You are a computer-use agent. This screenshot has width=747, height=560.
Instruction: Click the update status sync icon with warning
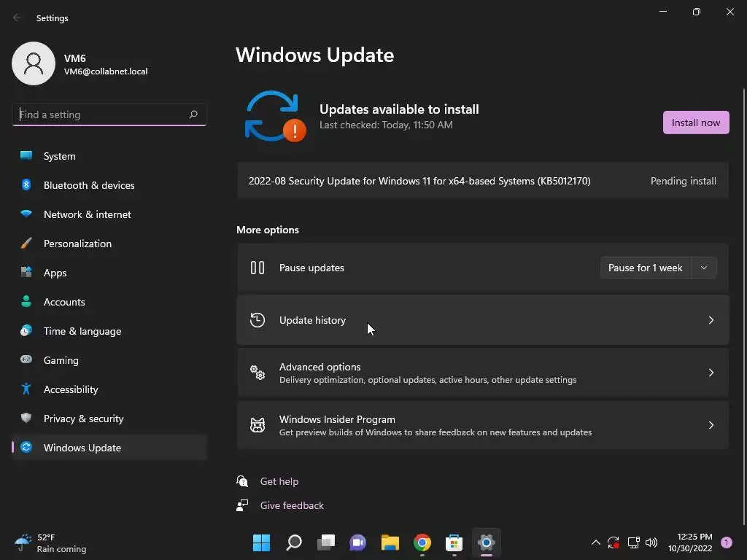point(275,117)
